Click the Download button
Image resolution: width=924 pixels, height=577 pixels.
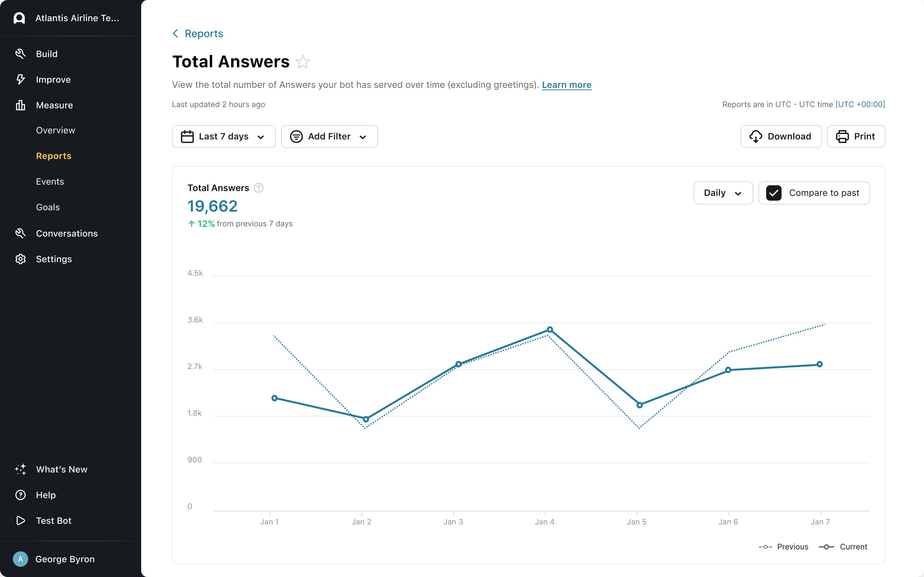point(781,137)
